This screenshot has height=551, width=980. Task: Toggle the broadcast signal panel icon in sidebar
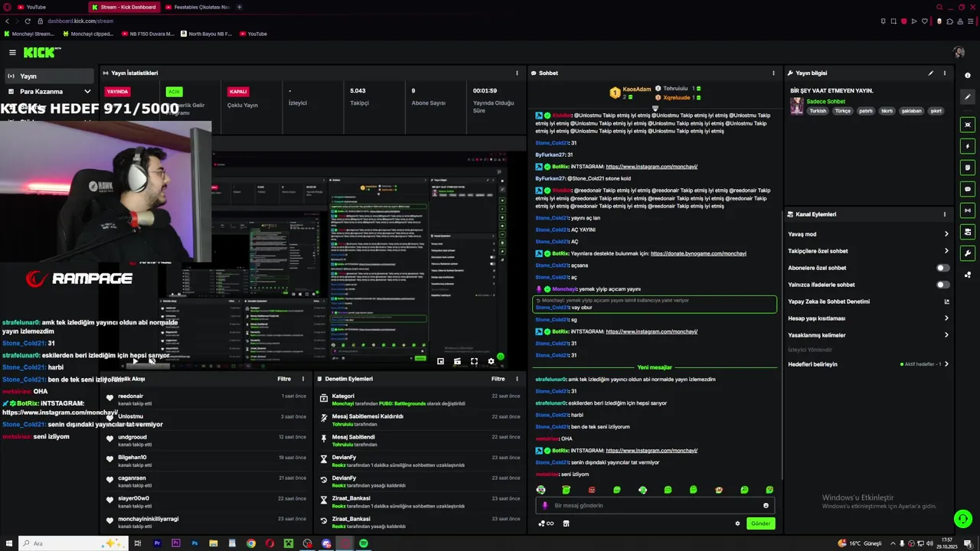968,210
